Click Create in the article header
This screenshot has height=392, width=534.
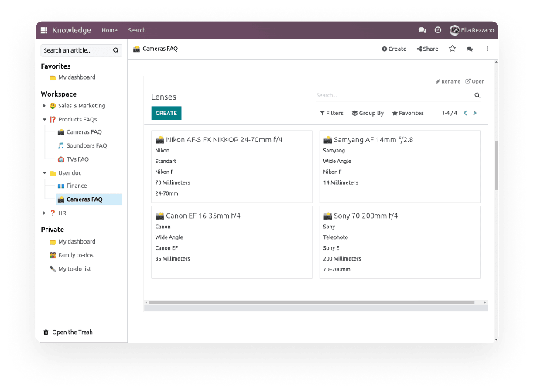tap(394, 49)
